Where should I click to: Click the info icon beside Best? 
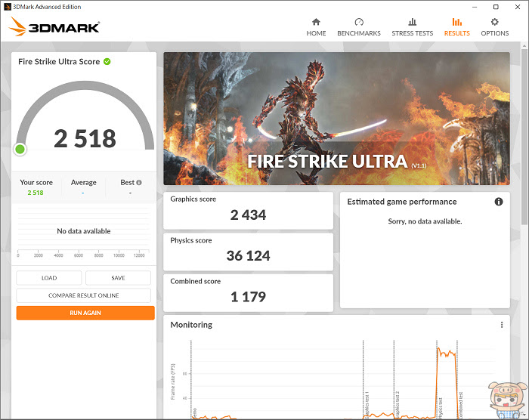coord(138,183)
